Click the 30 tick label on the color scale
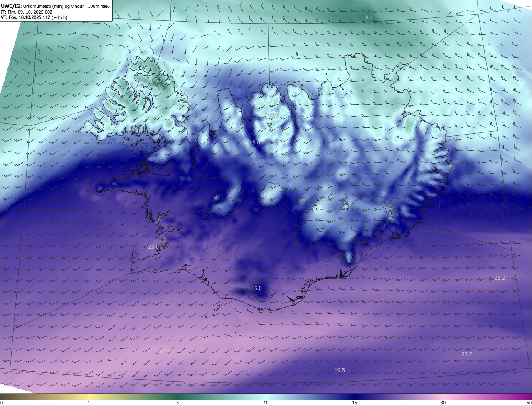This screenshot has width=532, height=406. coord(443,403)
